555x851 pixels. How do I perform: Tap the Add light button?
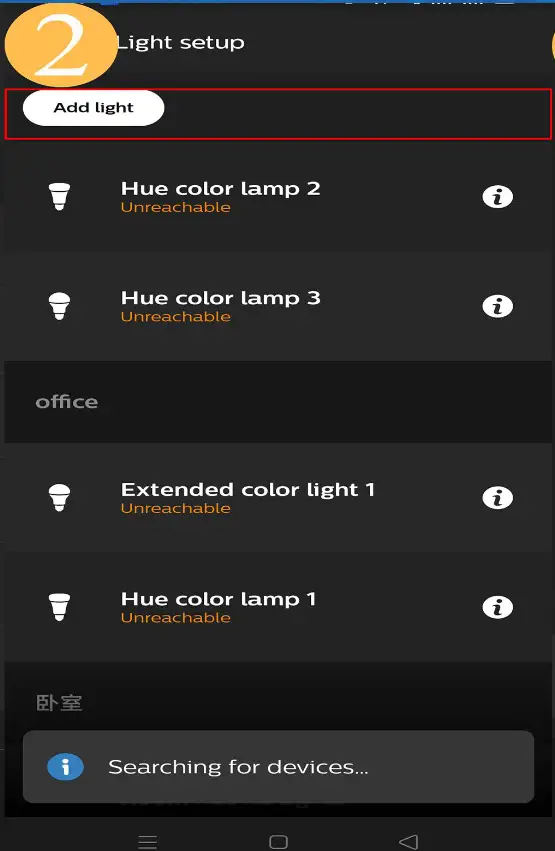pyautogui.click(x=93, y=107)
